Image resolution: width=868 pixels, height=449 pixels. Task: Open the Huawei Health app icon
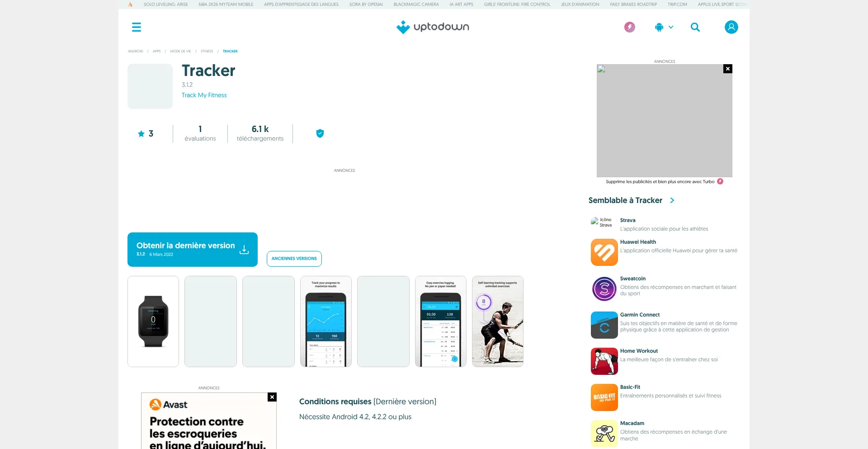pos(604,252)
